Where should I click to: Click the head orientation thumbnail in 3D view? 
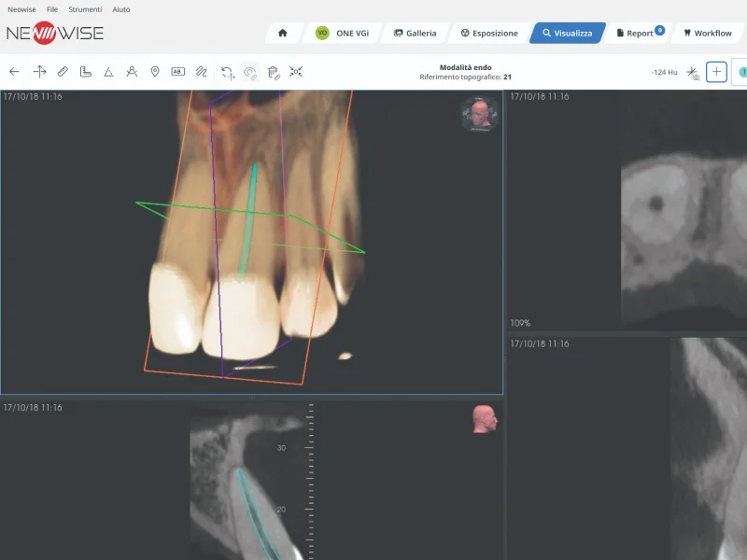[x=479, y=115]
